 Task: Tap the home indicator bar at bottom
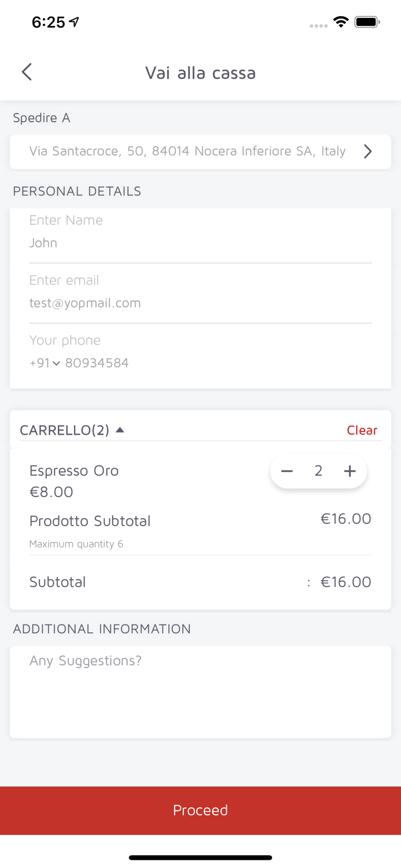(x=200, y=857)
